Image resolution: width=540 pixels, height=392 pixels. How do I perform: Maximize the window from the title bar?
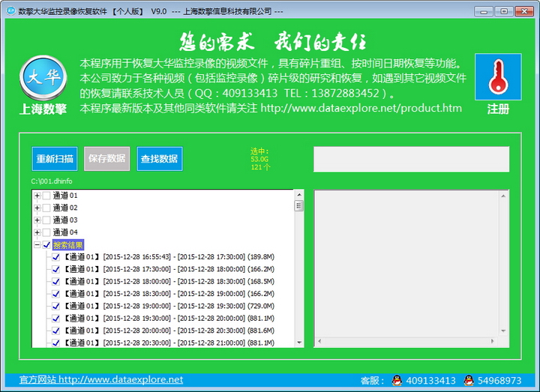pyautogui.click(x=503, y=11)
